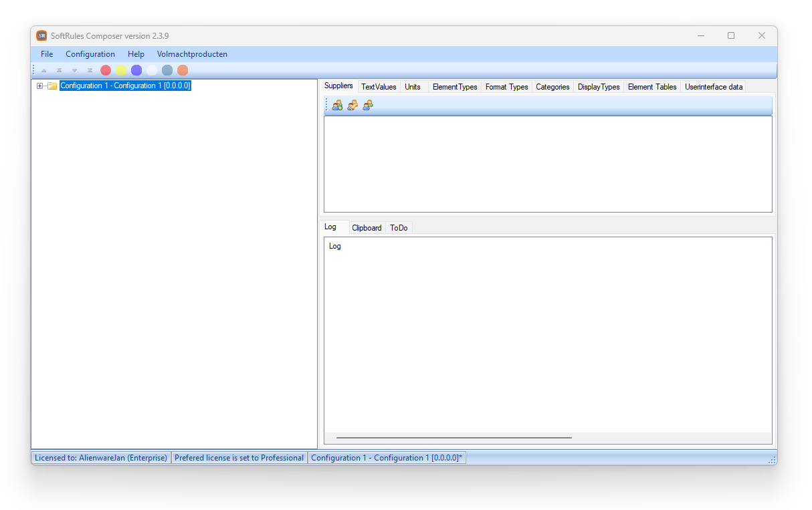Open the File menu
Image resolution: width=812 pixels, height=510 pixels.
(47, 54)
